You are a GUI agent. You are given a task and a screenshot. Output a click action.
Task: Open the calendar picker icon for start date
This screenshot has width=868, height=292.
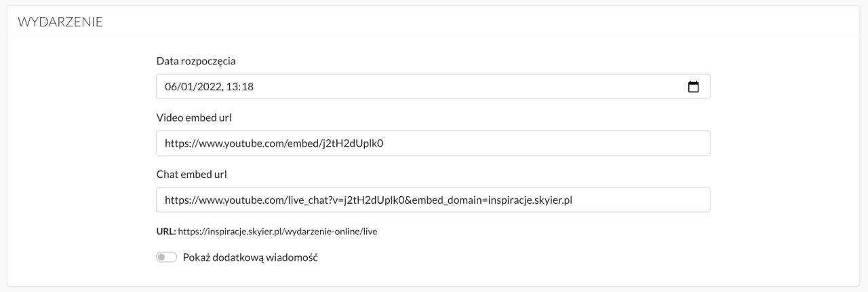point(693,87)
